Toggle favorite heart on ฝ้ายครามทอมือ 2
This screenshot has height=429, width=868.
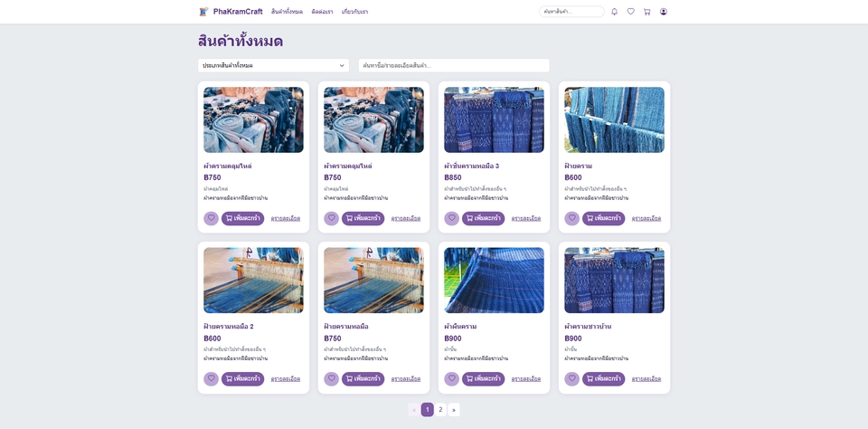coord(211,379)
